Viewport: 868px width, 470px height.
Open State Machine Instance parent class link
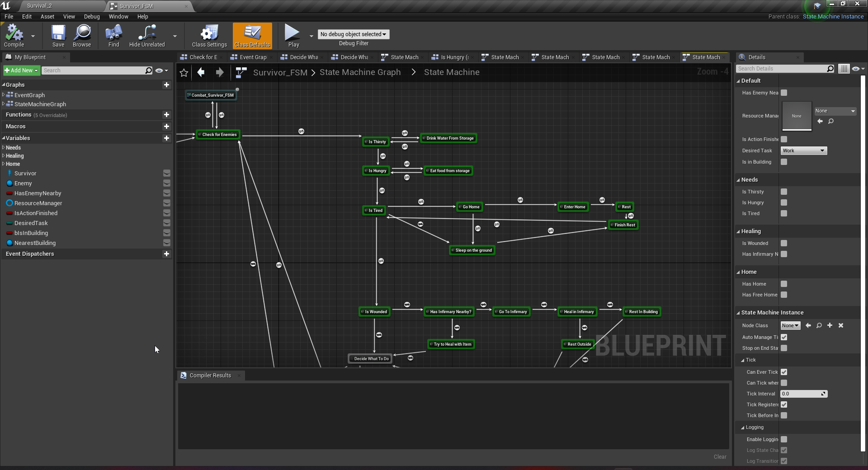pos(833,17)
